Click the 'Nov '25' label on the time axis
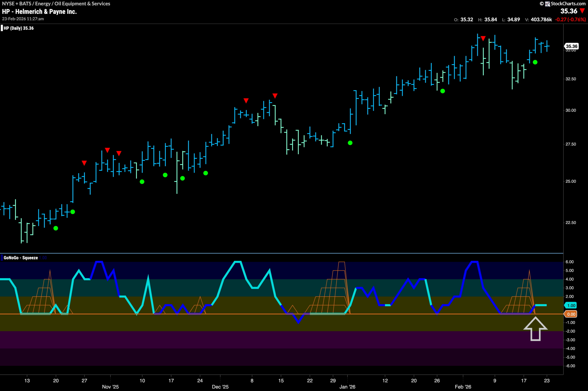The image size is (588, 391). 110,387
